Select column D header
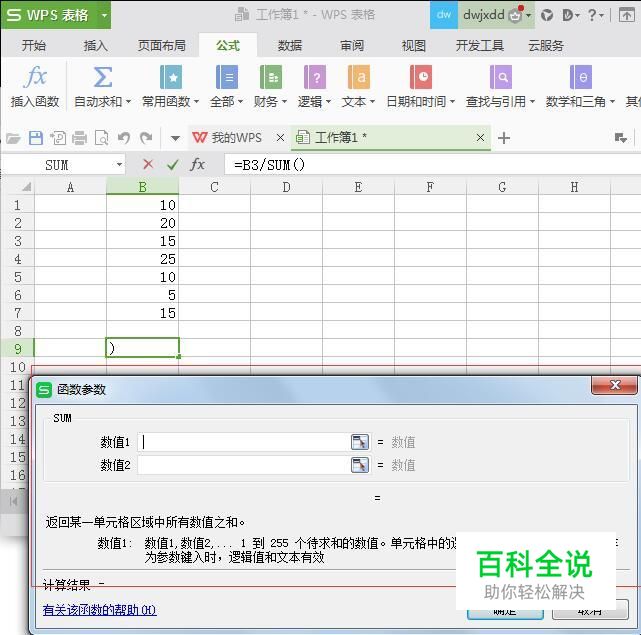Viewport: 641px width, 635px height. tap(286, 187)
